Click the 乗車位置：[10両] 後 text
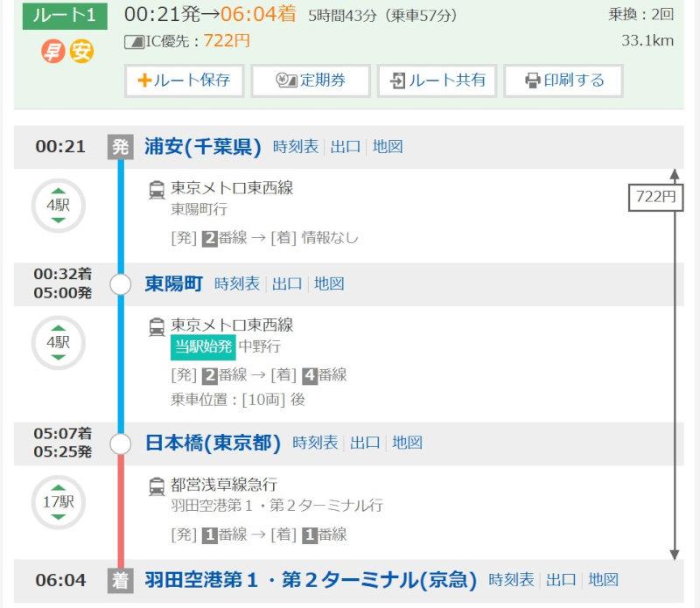700x608 pixels. click(x=237, y=400)
